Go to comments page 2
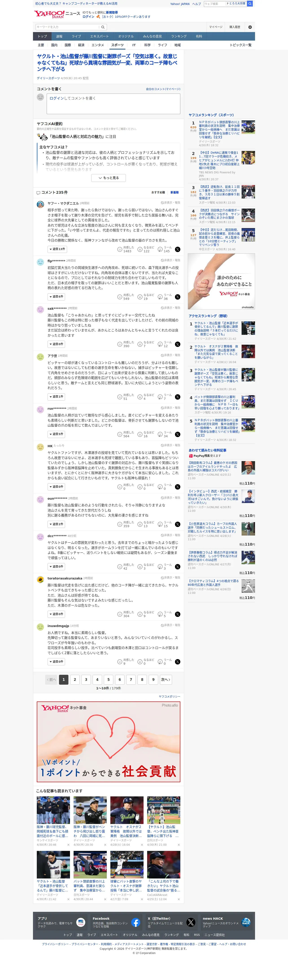 (75, 680)
